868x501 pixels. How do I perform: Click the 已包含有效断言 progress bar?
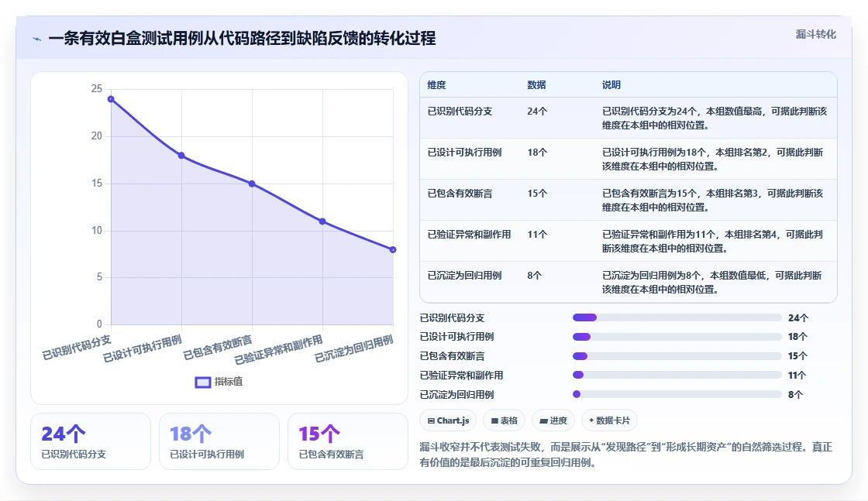[x=677, y=356]
